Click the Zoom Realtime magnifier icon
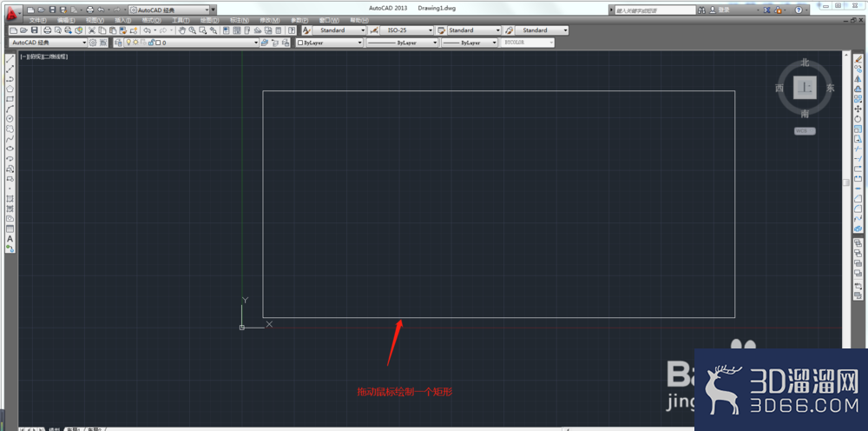This screenshot has width=868, height=431. 192,30
